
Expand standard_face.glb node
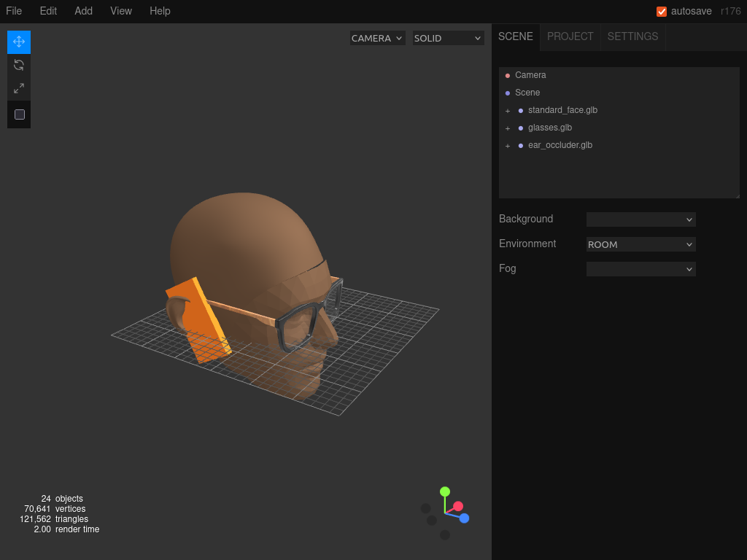coord(508,111)
